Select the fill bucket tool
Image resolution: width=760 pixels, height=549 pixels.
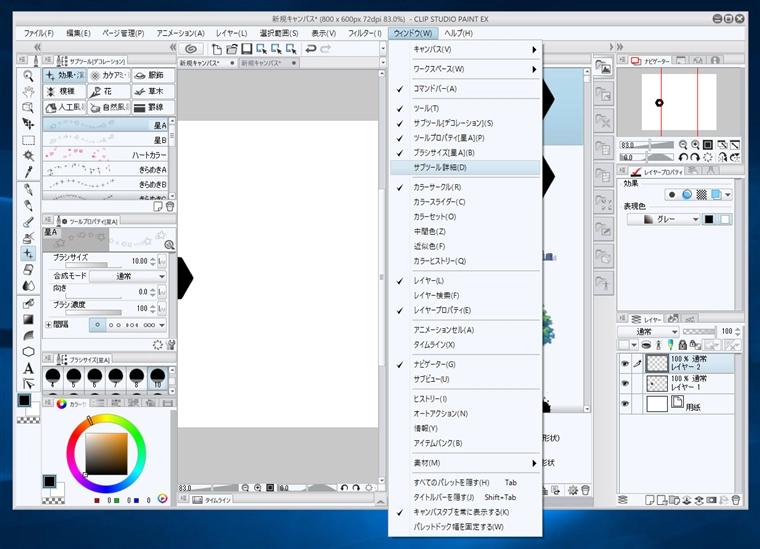pos(28,303)
